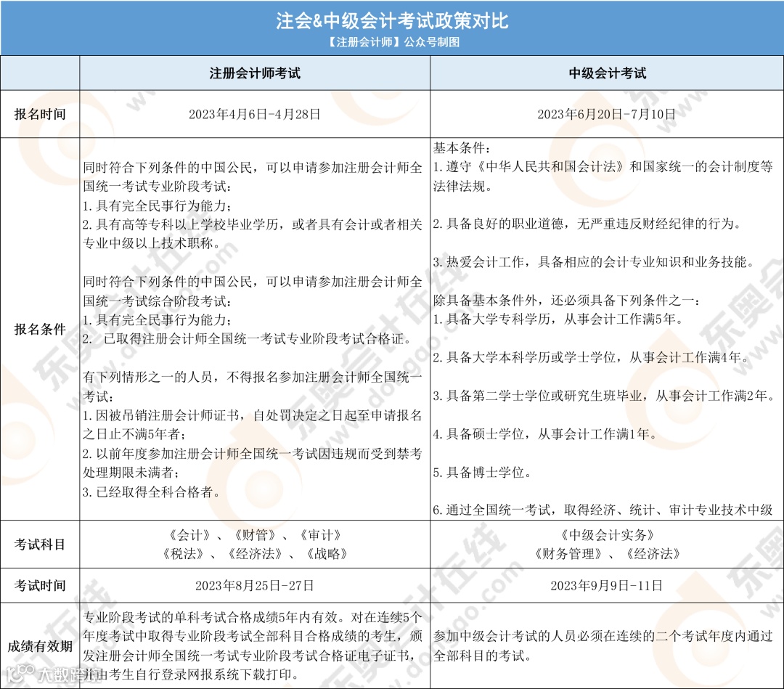Click '2. 以前年度参加注册会计师全国统一考试' line
Image resolution: width=784 pixels, height=689 pixels.
(253, 454)
